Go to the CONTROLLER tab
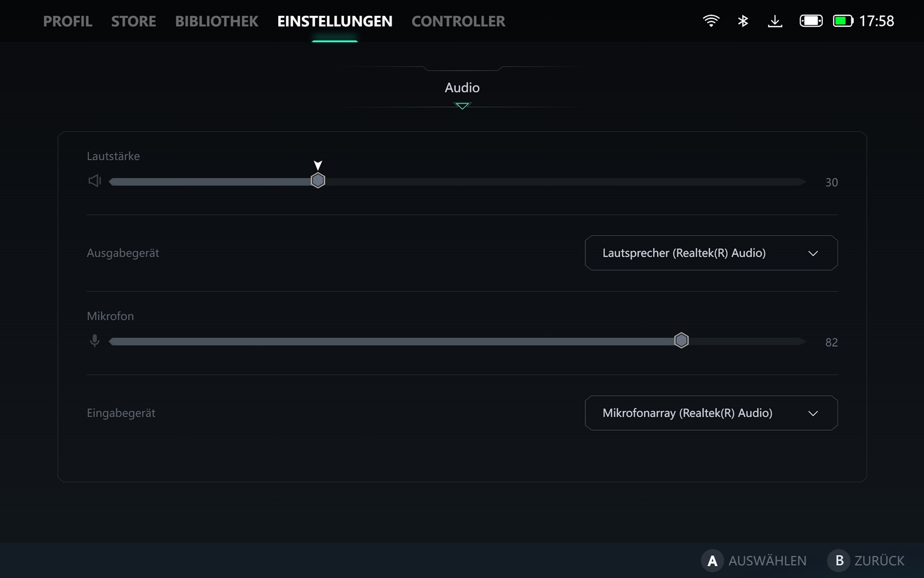 (x=458, y=21)
